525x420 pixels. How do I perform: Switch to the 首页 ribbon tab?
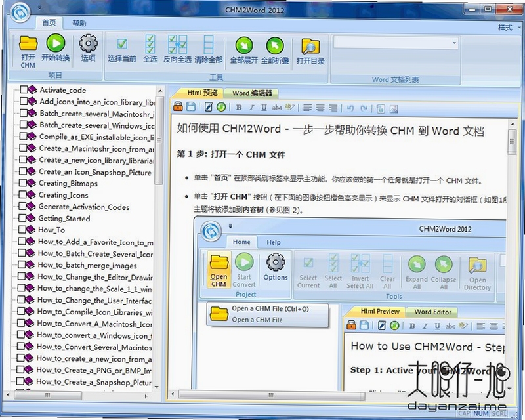point(49,22)
